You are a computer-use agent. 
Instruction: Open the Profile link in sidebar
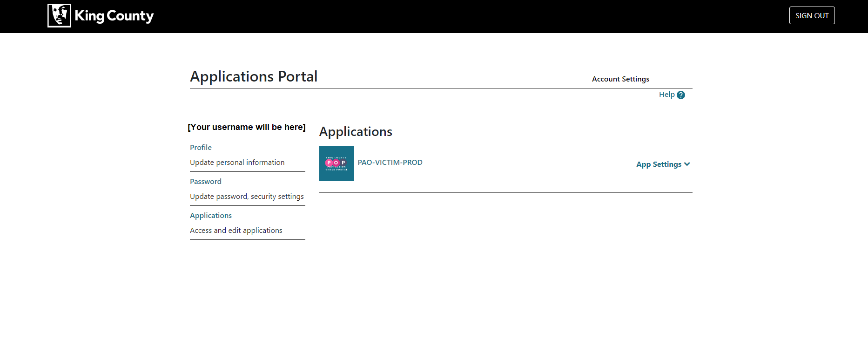coord(201,148)
